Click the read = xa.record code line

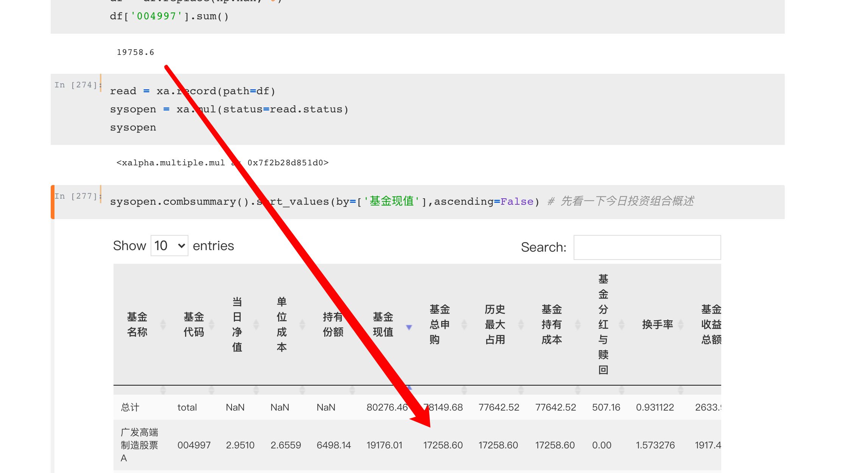[x=193, y=91]
